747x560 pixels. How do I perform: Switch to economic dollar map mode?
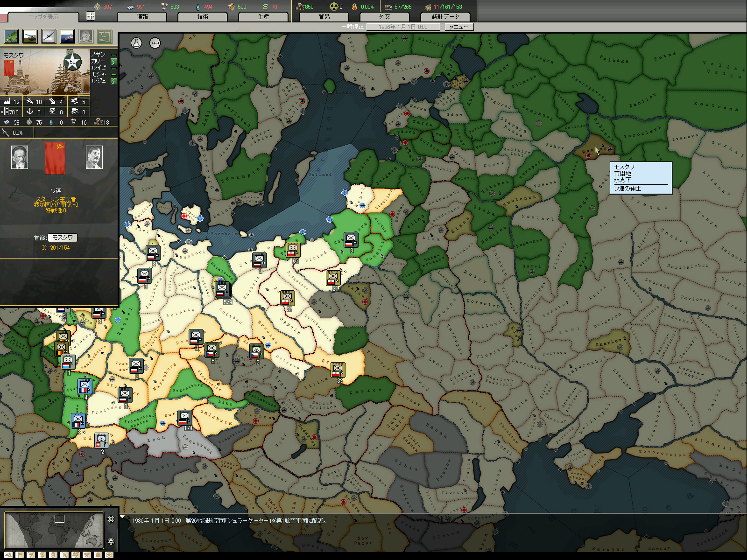(42, 555)
